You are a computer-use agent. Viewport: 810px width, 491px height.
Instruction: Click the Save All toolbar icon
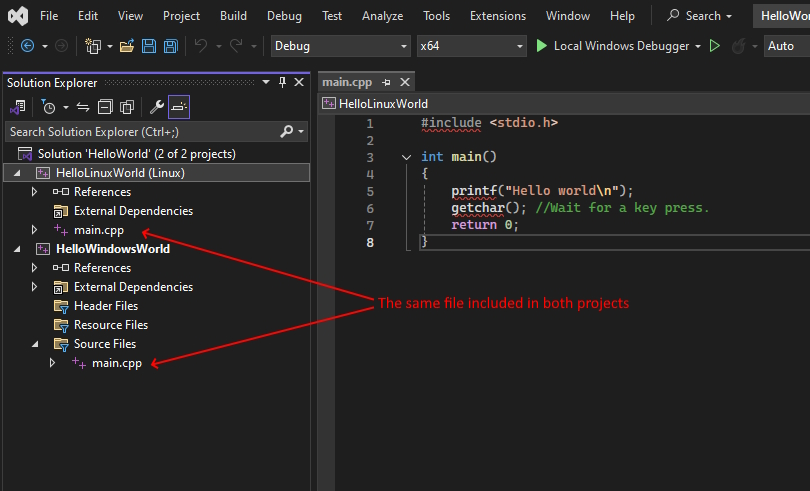tap(171, 46)
